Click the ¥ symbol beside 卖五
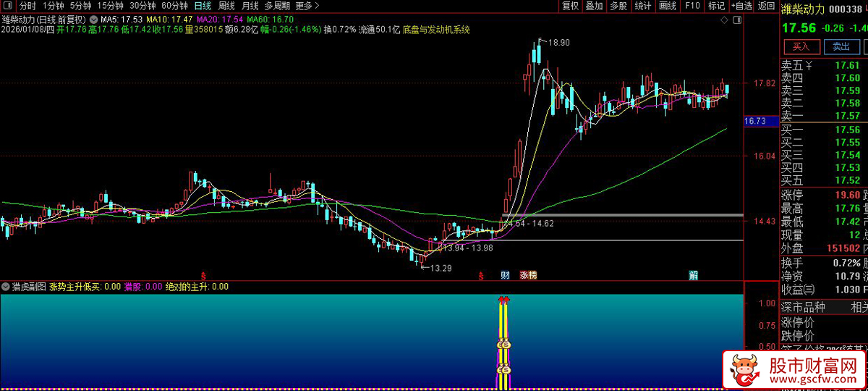The image size is (868, 391). (809, 66)
